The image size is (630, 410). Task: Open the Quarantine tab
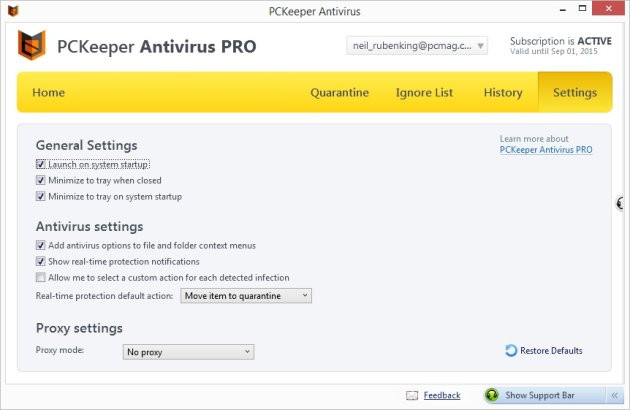(x=340, y=92)
